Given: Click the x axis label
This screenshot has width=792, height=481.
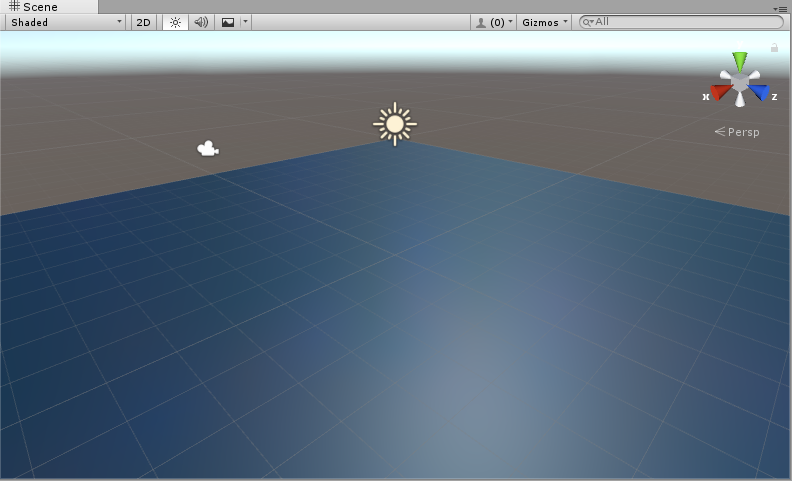Looking at the screenshot, I should [706, 97].
